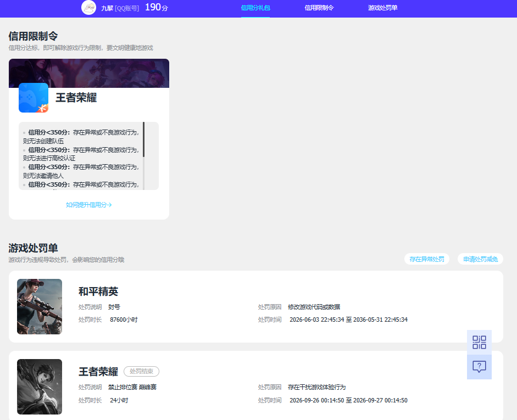This screenshot has width=517, height=420.
Task: Click penalty reason 存在干扰游戏体验行为
Action: (x=316, y=387)
